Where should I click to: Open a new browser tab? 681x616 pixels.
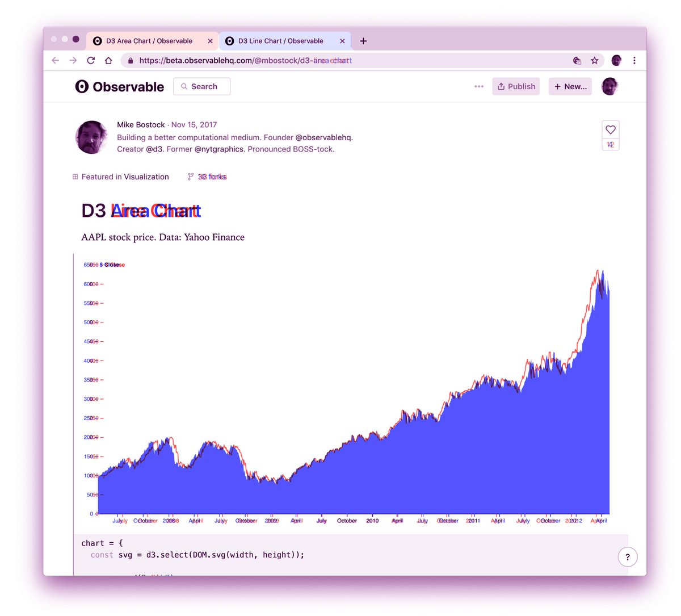363,41
